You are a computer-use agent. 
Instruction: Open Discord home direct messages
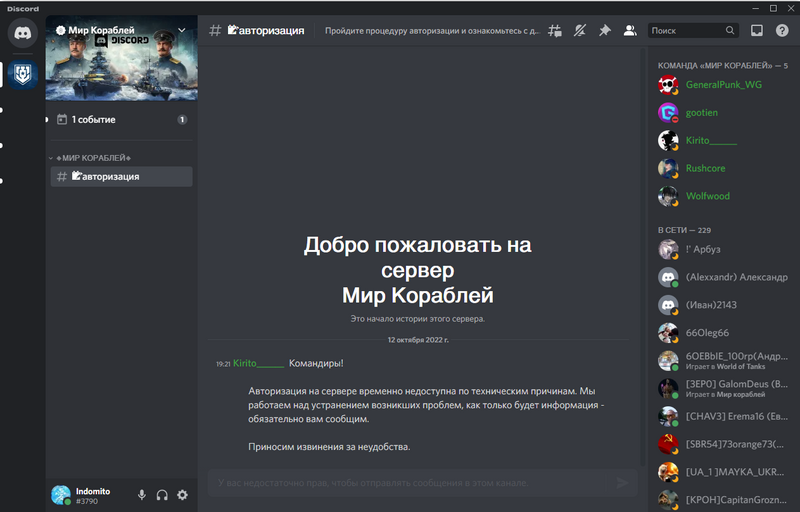click(x=22, y=33)
